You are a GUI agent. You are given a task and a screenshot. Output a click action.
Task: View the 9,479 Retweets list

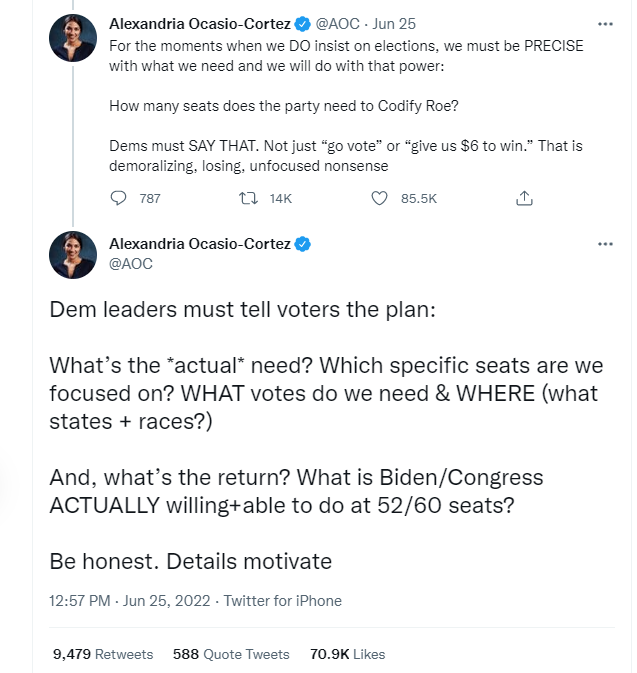(x=103, y=654)
